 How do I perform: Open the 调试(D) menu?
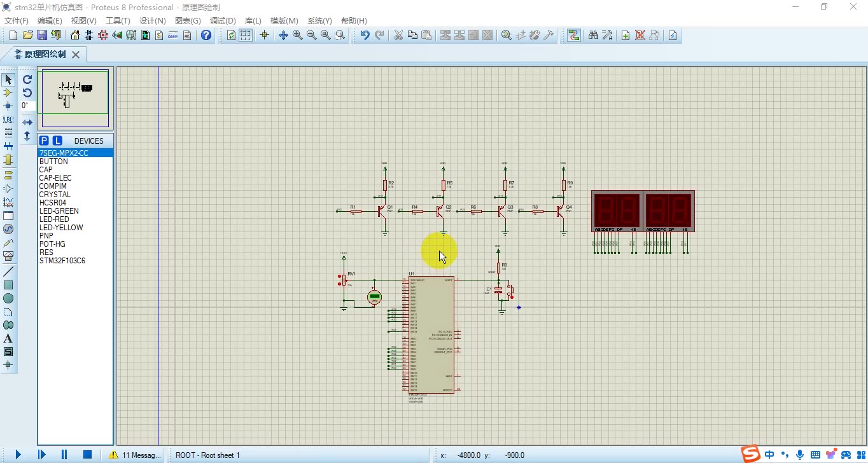(x=223, y=21)
